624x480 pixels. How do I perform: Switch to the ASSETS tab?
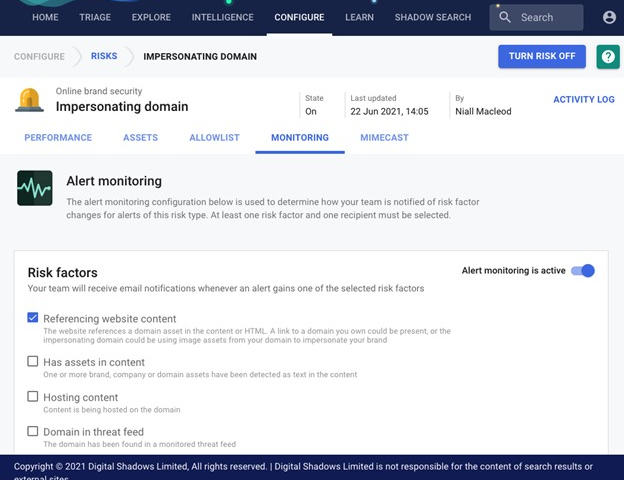(x=140, y=138)
